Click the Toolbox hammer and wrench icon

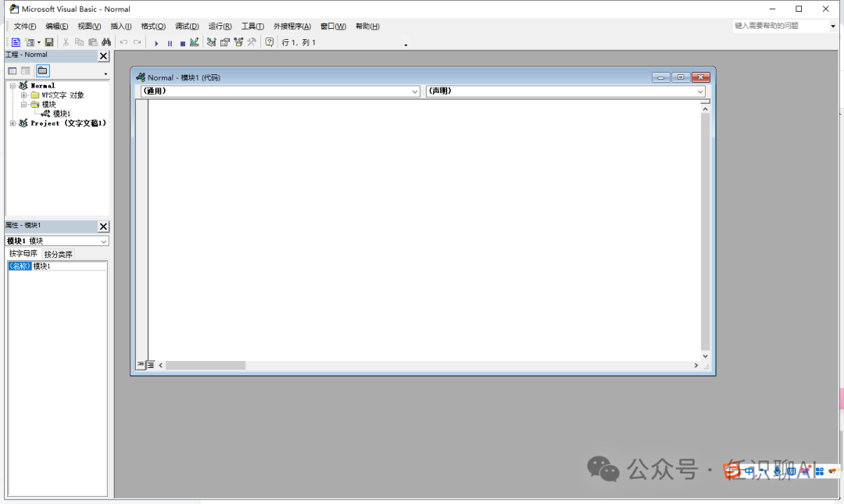click(x=252, y=42)
